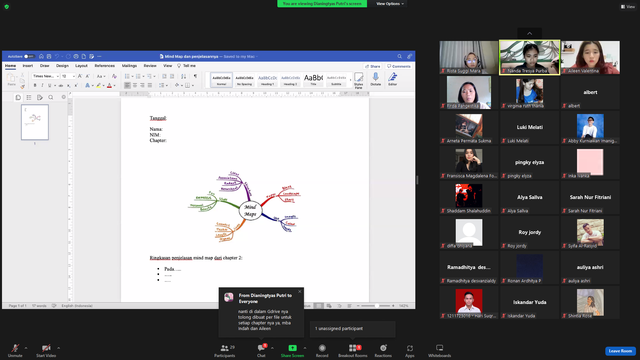640x360 pixels.
Task: Toggle Bold formatting
Action: pyautogui.click(x=35, y=85)
